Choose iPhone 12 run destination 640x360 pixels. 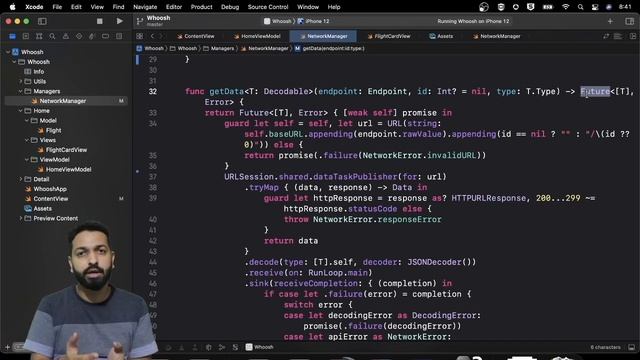pos(313,21)
